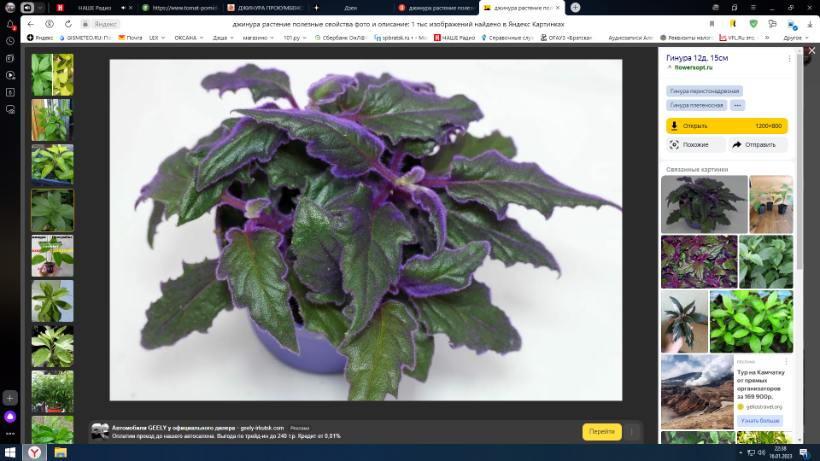Click the Yandex ID shield icon near reload
The image size is (820, 461).
[49, 24]
